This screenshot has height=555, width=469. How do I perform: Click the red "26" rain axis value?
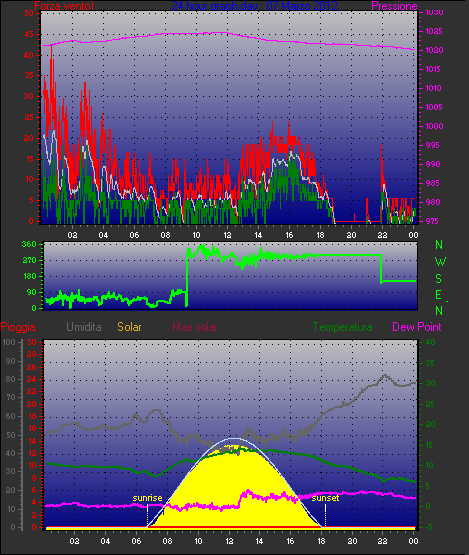(32, 367)
